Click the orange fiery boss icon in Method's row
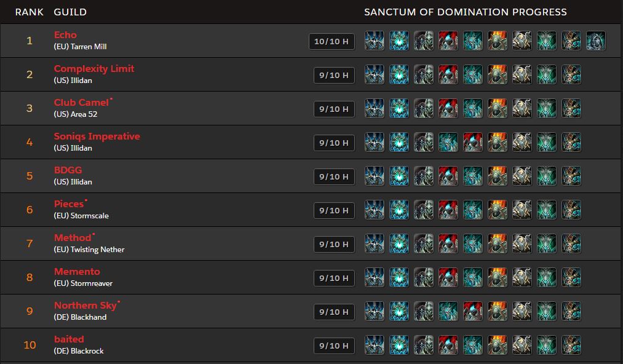The height and width of the screenshot is (364, 623). click(498, 244)
